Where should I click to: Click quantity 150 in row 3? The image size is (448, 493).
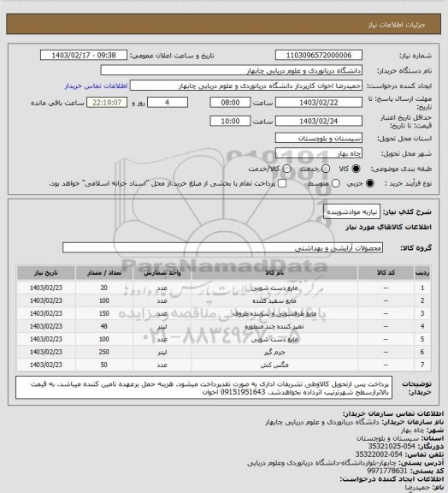pyautogui.click(x=104, y=313)
